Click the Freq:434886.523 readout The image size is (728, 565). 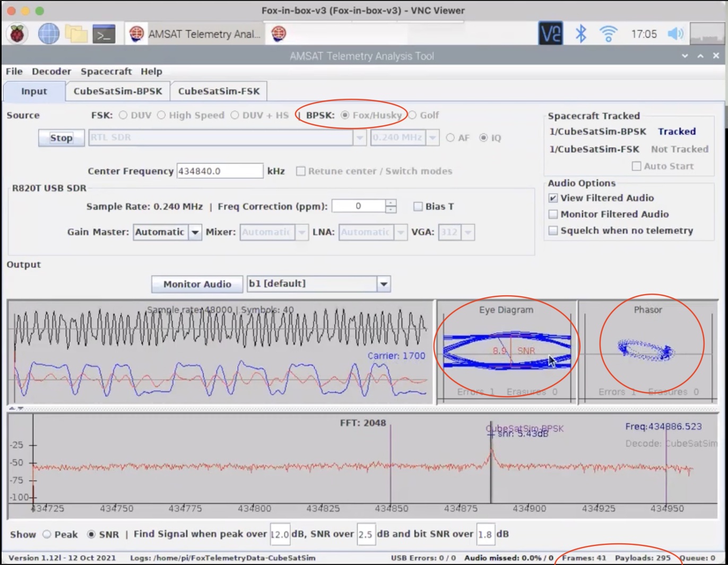[x=664, y=426]
